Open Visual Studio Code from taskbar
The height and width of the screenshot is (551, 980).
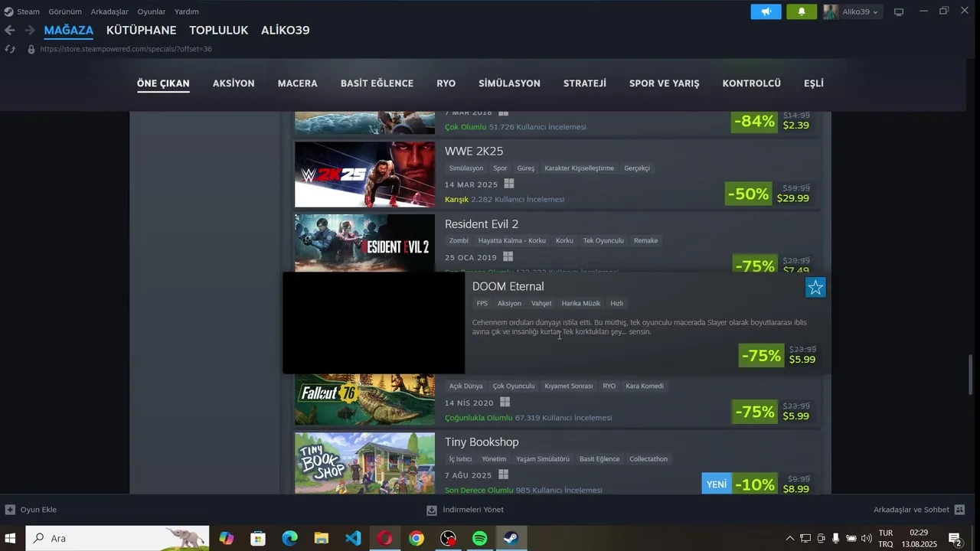(353, 538)
